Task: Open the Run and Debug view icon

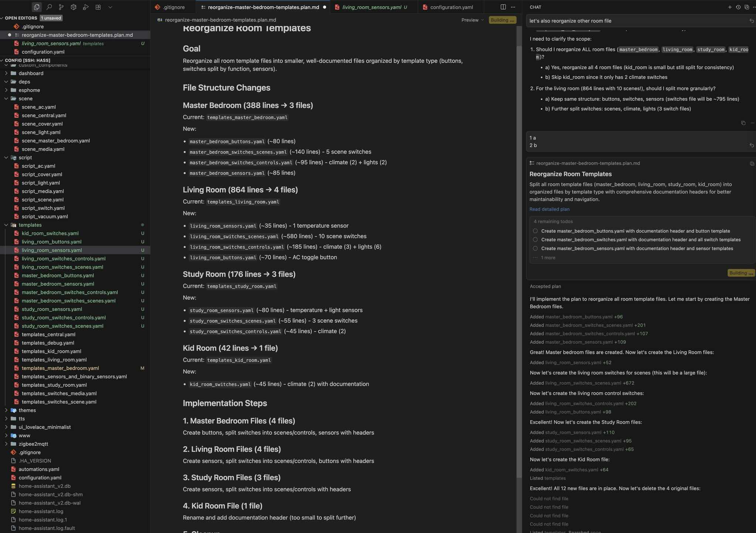Action: point(86,7)
